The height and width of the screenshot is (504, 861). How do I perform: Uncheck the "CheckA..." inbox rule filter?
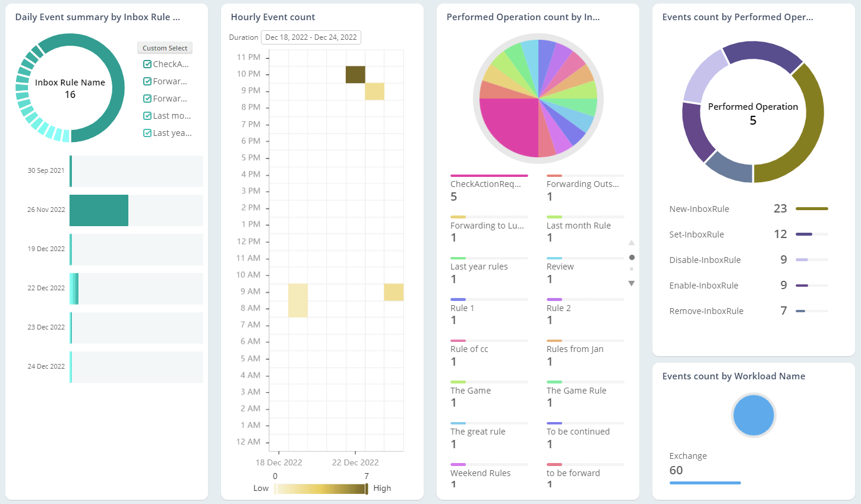pyautogui.click(x=147, y=64)
